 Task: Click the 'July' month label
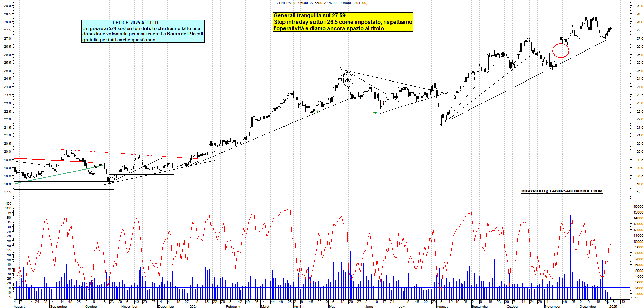pyautogui.click(x=401, y=306)
